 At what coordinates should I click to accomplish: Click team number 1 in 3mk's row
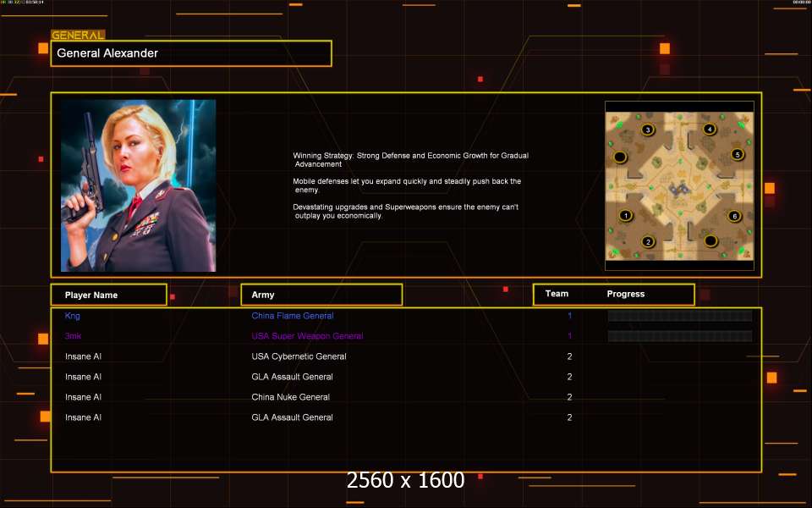[x=569, y=336]
